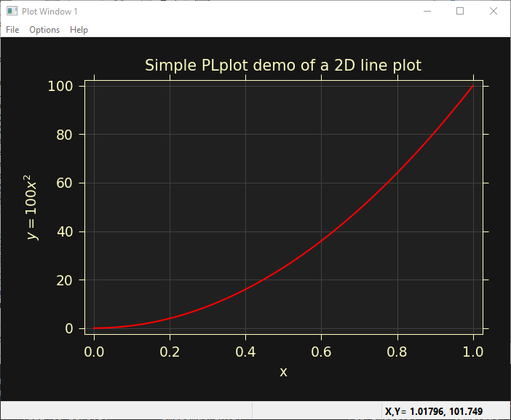Open the File menu
The height and width of the screenshot is (420, 511).
[12, 30]
